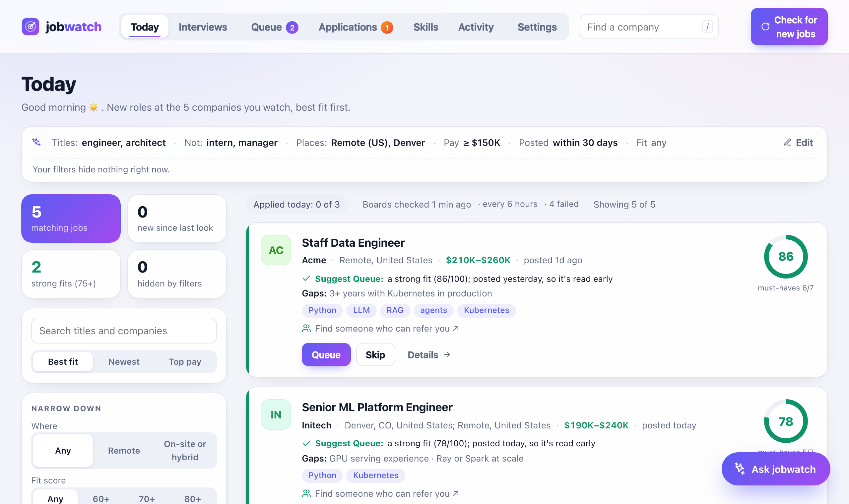
Task: Click the LLM skill tag
Action: [x=361, y=310]
